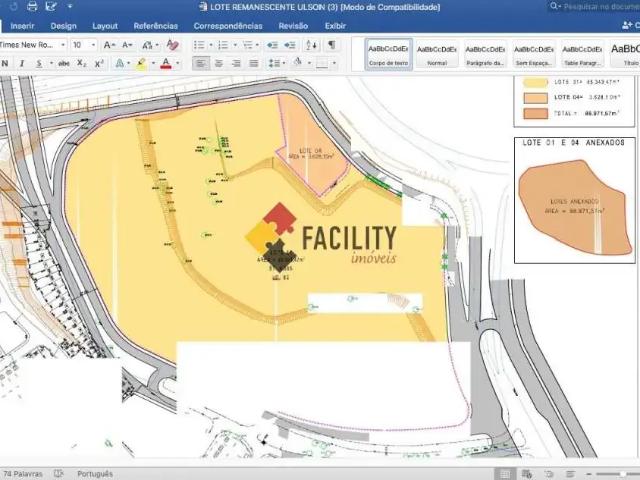The width and height of the screenshot is (640, 480).
Task: Open the Change Case dropdown arrow
Action: coord(157,45)
